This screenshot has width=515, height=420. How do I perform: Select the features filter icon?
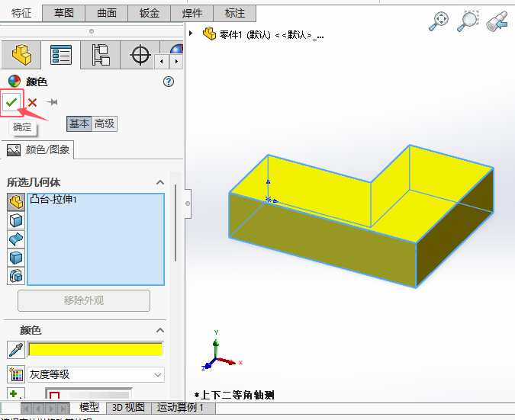16,276
